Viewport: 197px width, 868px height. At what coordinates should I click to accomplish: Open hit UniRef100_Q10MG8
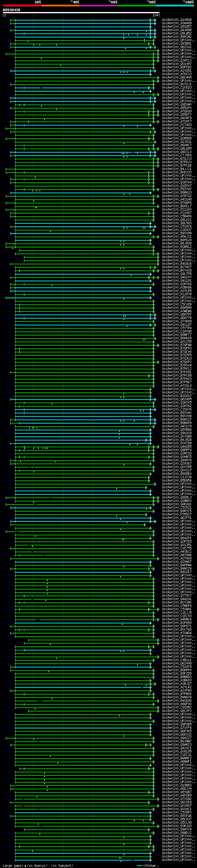pyautogui.click(x=177, y=20)
